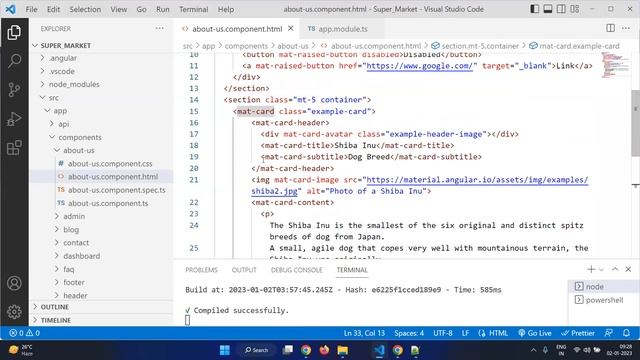This screenshot has height=360, width=640.
Task: Expand the OUTLINE section
Action: pos(102,307)
